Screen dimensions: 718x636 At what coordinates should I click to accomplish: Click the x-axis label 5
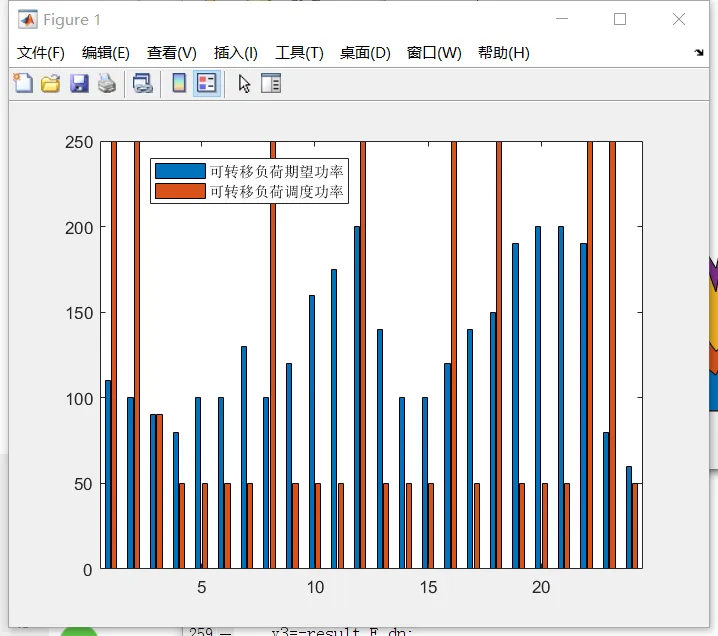[201, 587]
